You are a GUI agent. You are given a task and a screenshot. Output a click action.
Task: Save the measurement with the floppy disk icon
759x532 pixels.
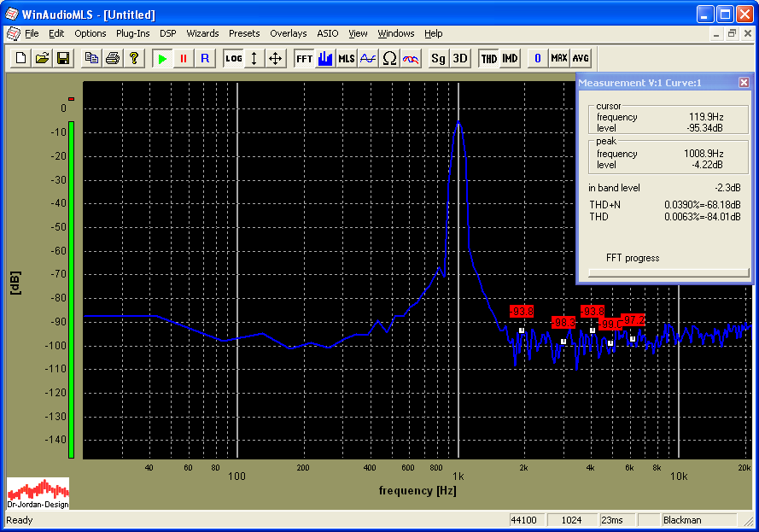point(63,58)
